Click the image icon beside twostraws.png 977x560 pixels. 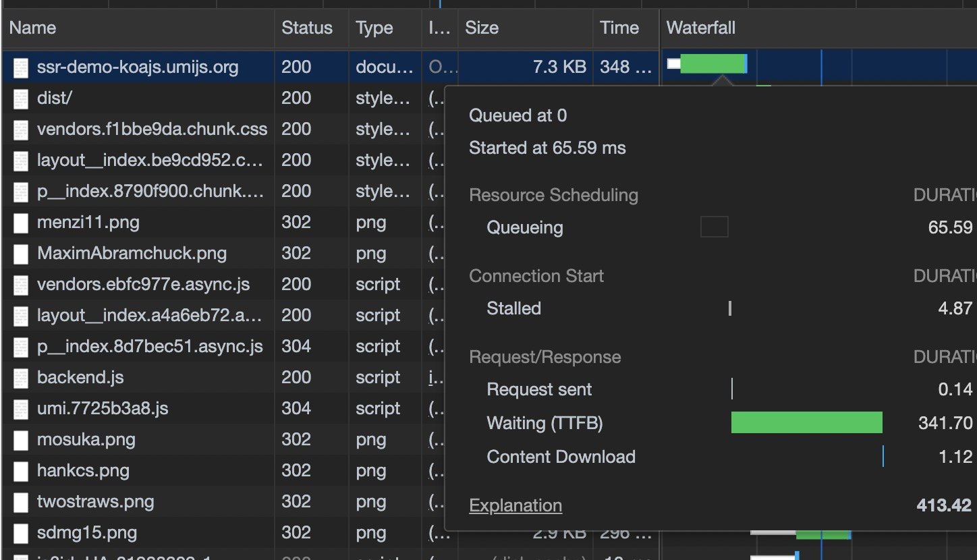point(20,501)
